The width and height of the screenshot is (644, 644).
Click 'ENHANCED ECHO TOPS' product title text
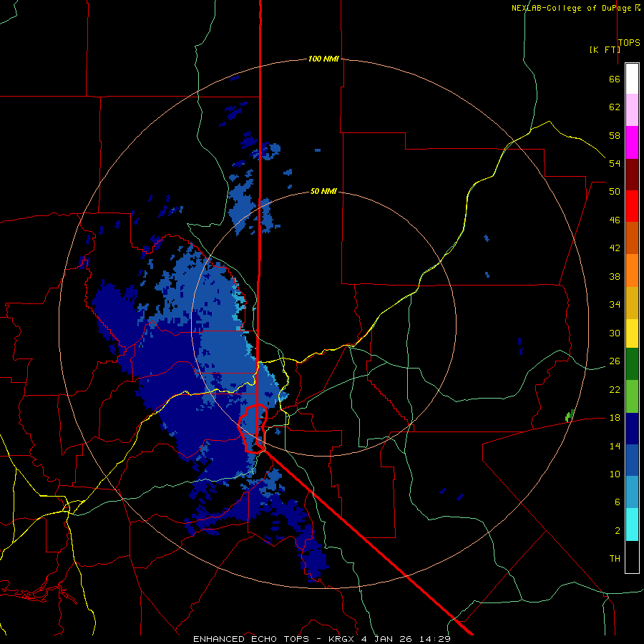(x=251, y=639)
